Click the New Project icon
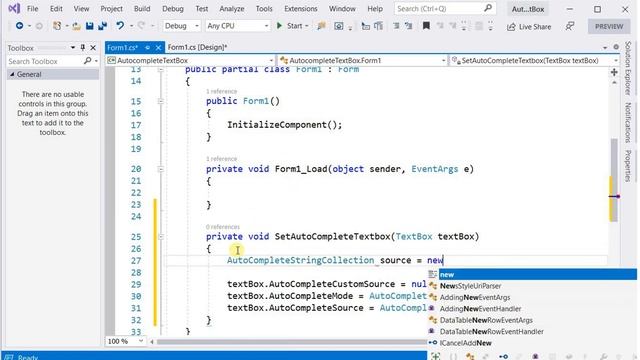Image resolution: width=640 pixels, height=360 pixels. 57,26
